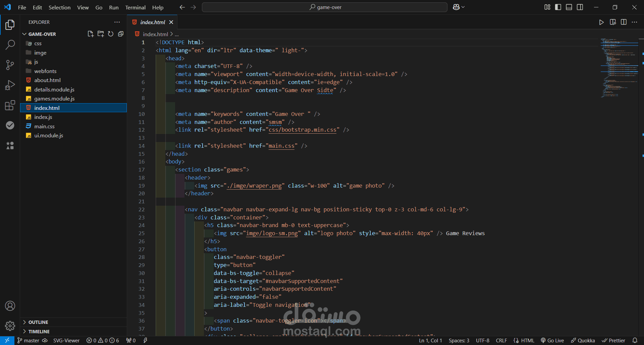Open the Selection menu
The width and height of the screenshot is (644, 345).
click(x=59, y=7)
